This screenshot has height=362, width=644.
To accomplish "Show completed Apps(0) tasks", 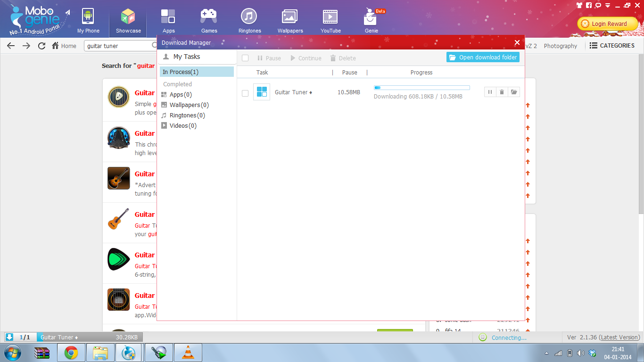I will pos(180,95).
